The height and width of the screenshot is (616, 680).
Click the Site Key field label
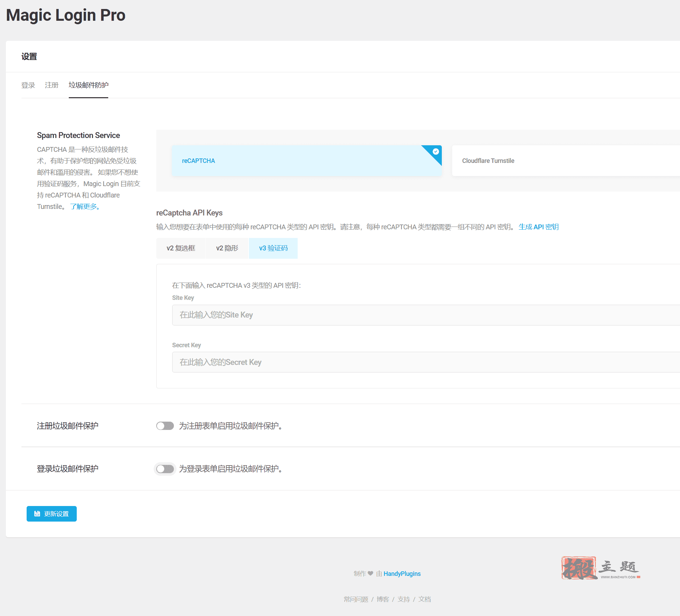point(183,298)
